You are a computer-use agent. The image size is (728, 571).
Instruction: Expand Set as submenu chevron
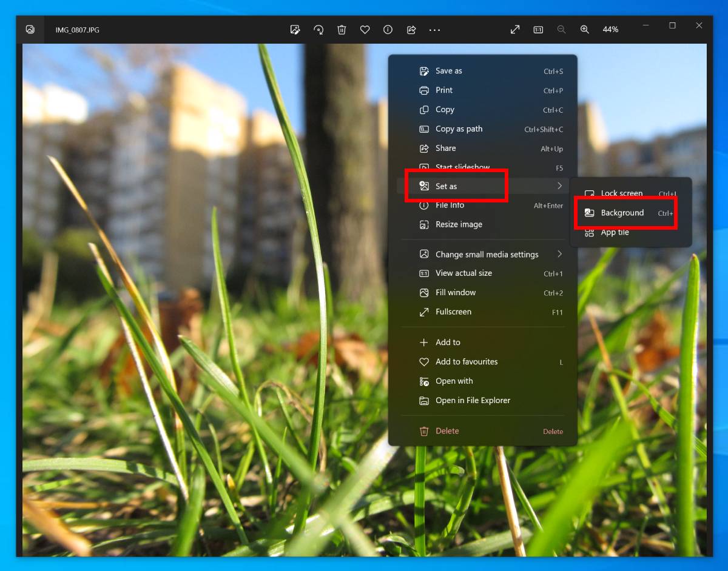559,186
